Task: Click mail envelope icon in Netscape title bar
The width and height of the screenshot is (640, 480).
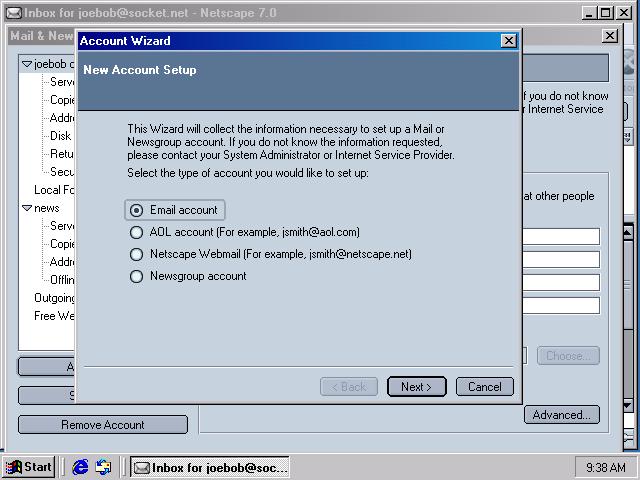Action: pyautogui.click(x=13, y=13)
